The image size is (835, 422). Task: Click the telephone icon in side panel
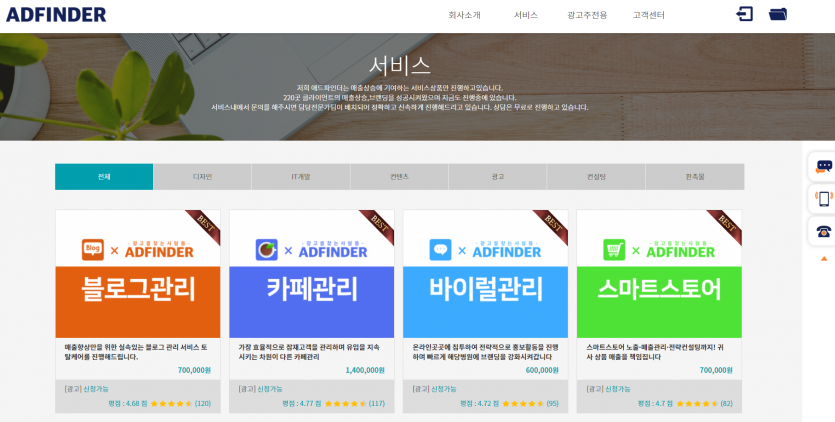(x=824, y=231)
